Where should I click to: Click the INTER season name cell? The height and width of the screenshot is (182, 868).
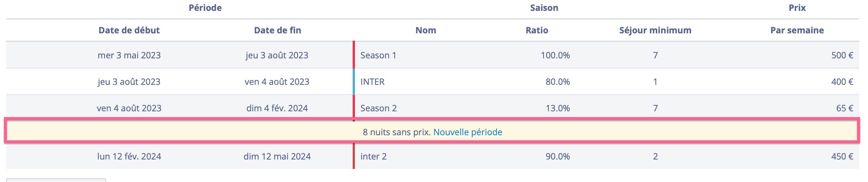tap(372, 82)
